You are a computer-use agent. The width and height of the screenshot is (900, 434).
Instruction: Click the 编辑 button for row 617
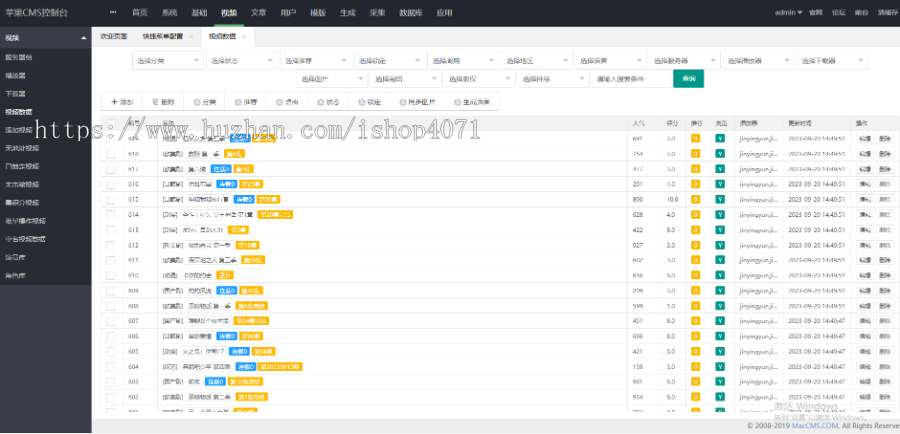[864, 169]
